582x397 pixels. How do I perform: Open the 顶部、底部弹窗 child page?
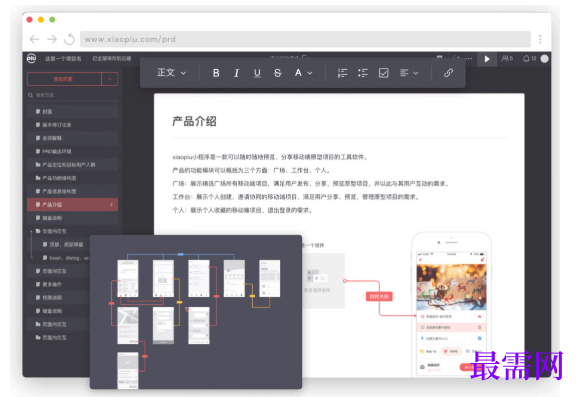pyautogui.click(x=63, y=245)
